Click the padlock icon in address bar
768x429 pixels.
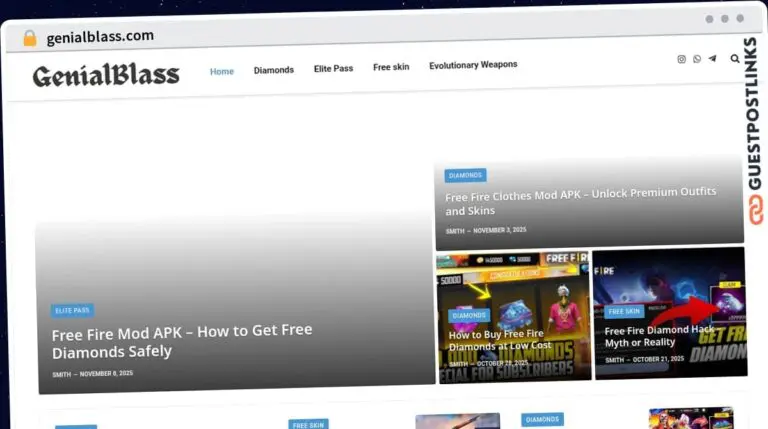click(x=30, y=38)
